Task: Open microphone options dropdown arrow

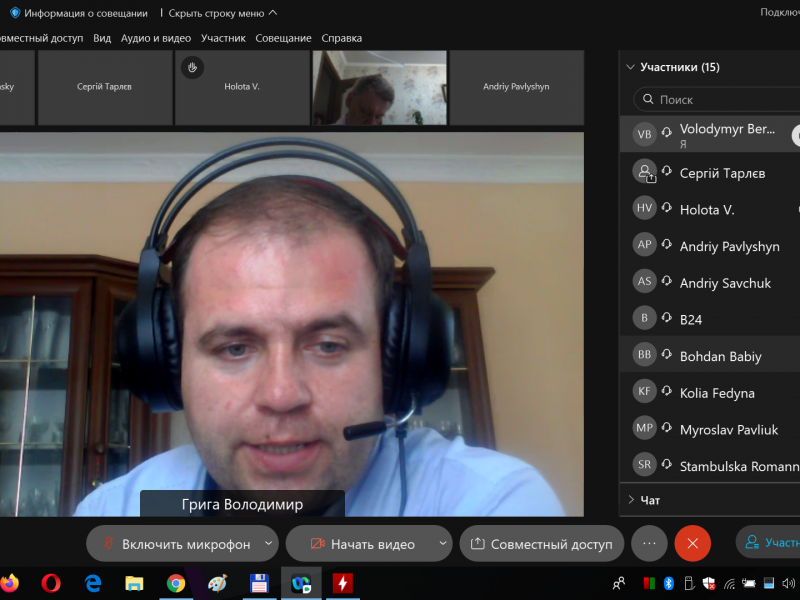Action: 268,544
